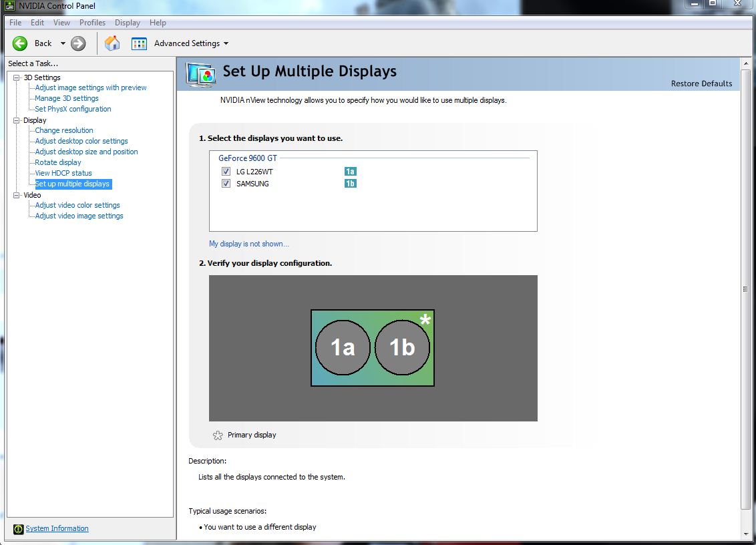Click the gray Forward arrow icon
Viewport: 756px width, 545px height.
click(x=78, y=43)
